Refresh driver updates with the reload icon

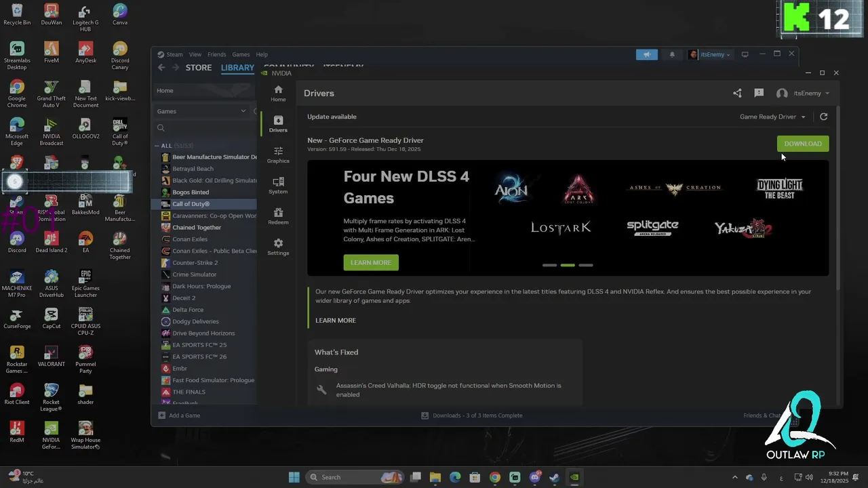point(823,117)
